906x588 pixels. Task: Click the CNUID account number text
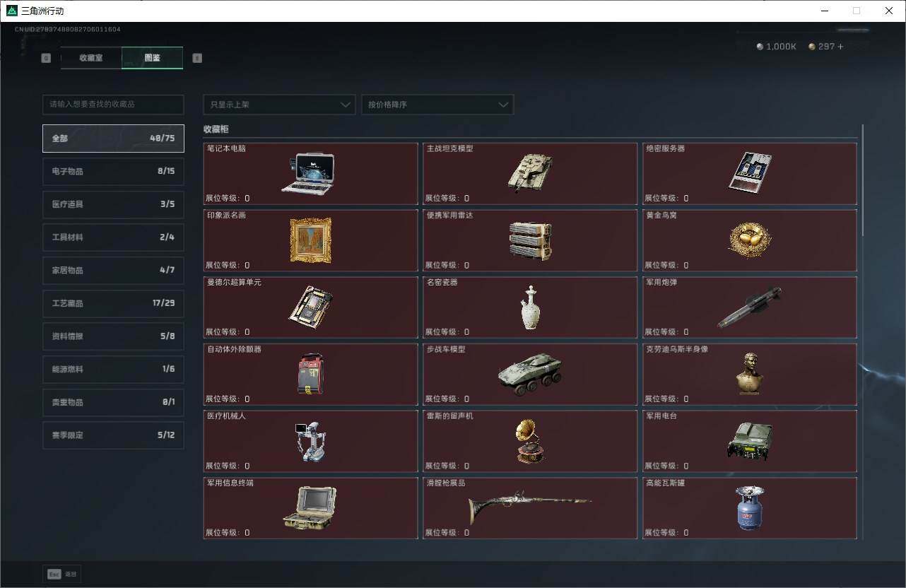coord(68,30)
